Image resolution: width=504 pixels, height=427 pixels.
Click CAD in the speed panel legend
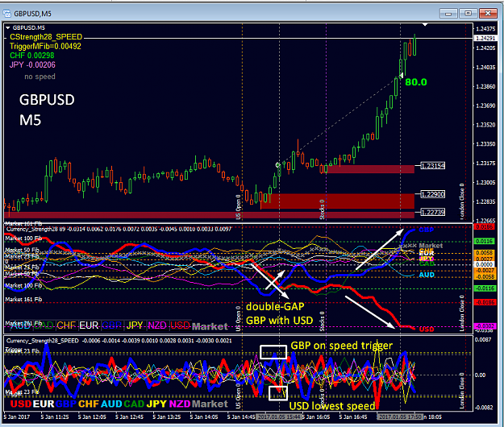134,404
